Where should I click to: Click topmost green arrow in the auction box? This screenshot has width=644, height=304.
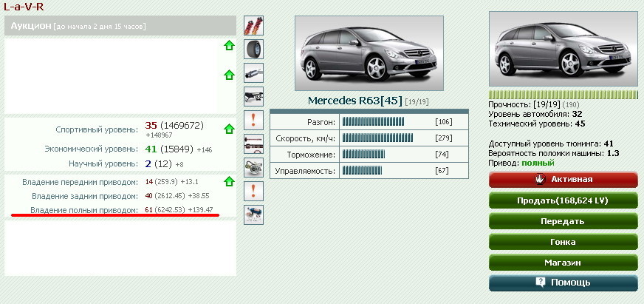[229, 46]
